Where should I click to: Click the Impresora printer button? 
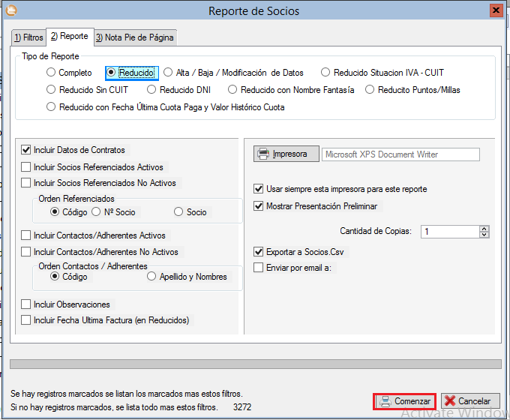[x=286, y=154]
